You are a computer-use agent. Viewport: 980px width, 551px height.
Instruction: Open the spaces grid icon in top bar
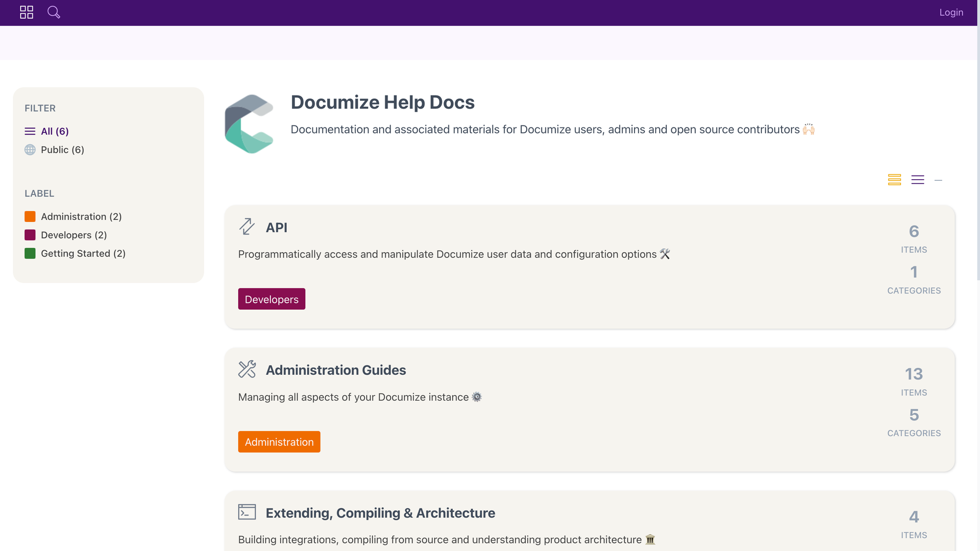coord(26,12)
